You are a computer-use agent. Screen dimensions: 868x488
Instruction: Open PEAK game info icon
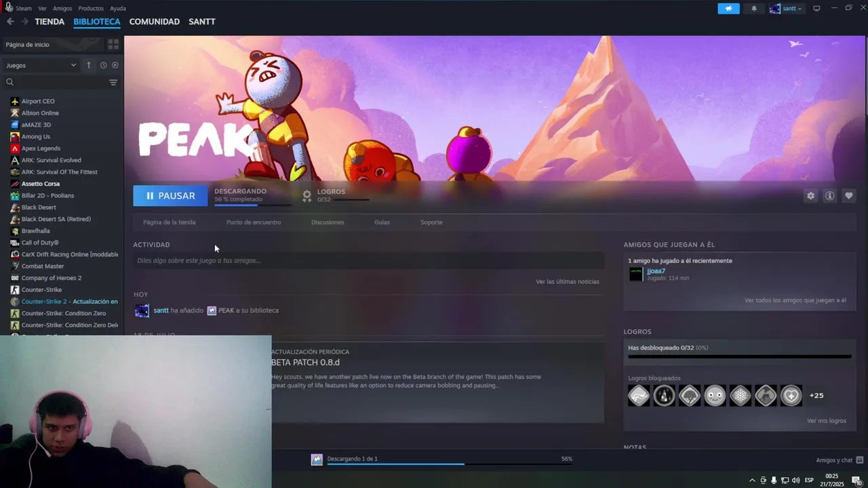[x=829, y=196]
